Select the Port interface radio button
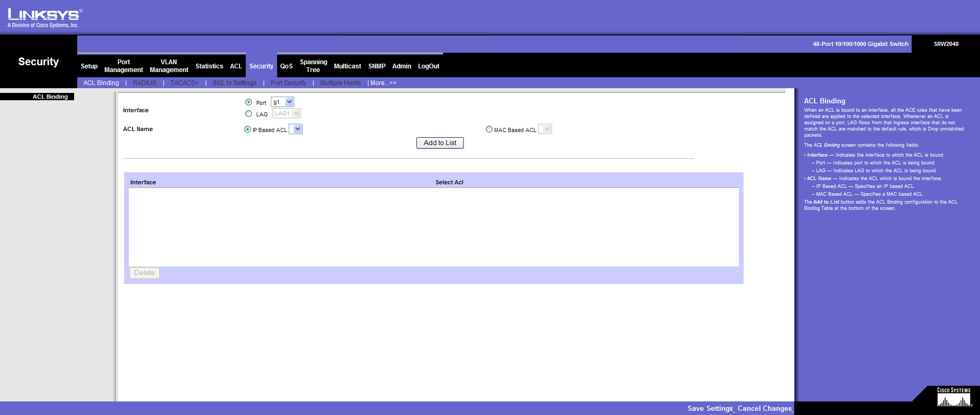 coord(248,102)
